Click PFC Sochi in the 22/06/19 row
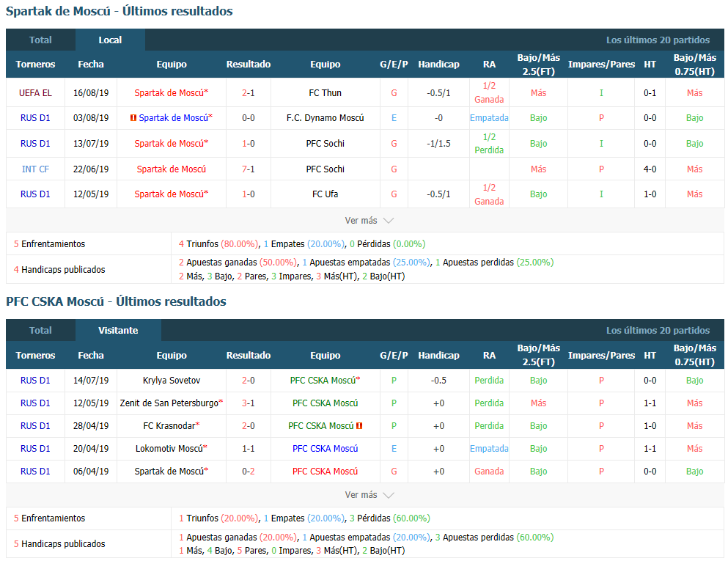The width and height of the screenshot is (728, 561). click(325, 169)
